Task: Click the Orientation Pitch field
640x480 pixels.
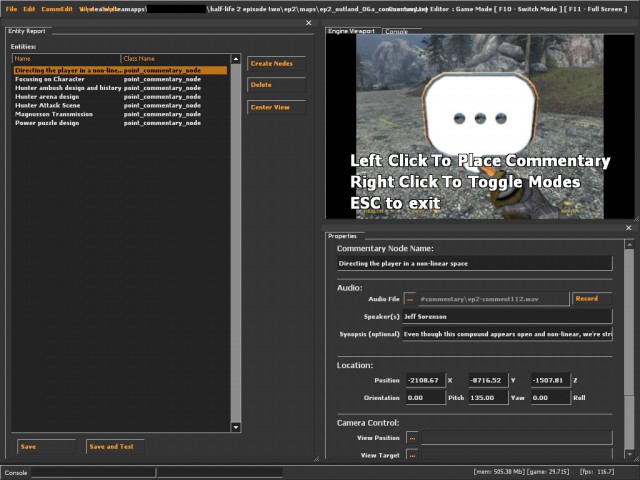Action: click(x=426, y=398)
